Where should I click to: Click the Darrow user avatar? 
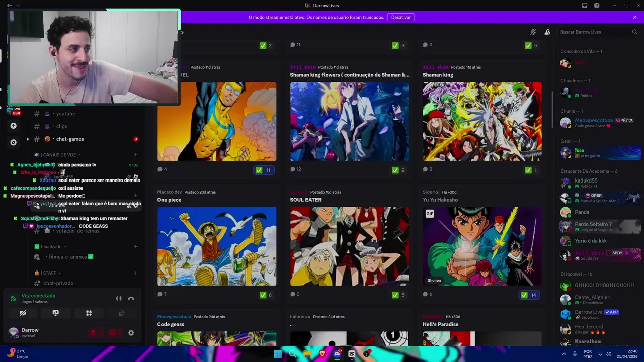coord(14,332)
